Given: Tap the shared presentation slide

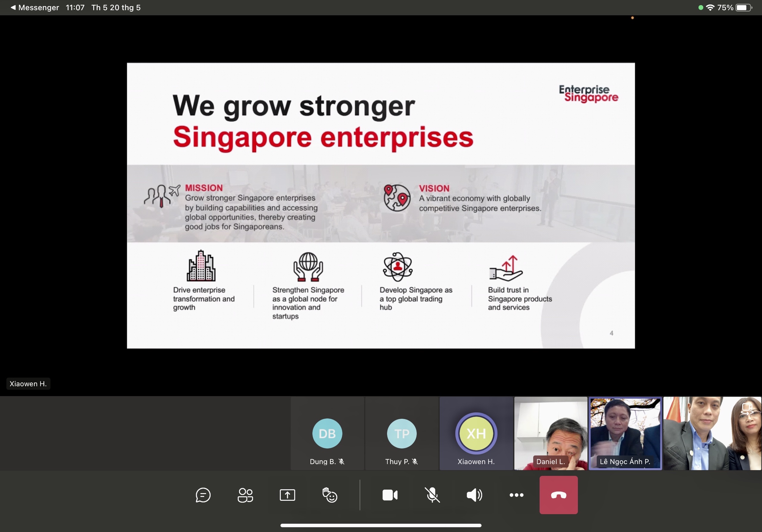Looking at the screenshot, I should pyautogui.click(x=381, y=205).
